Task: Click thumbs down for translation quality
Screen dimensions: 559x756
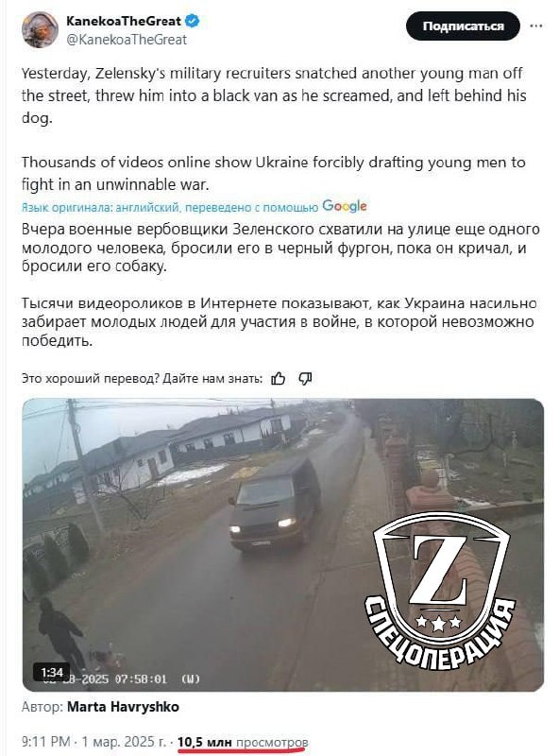Action: [305, 379]
